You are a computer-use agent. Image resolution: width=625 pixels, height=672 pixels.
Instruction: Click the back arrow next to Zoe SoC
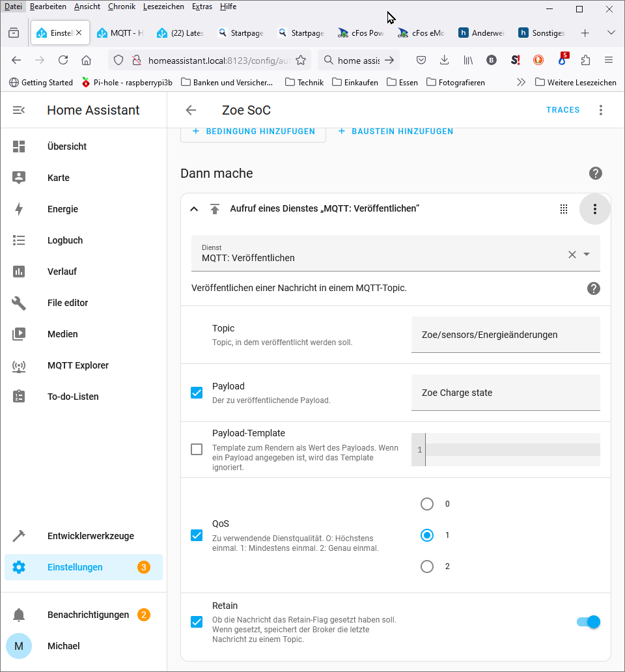(191, 110)
